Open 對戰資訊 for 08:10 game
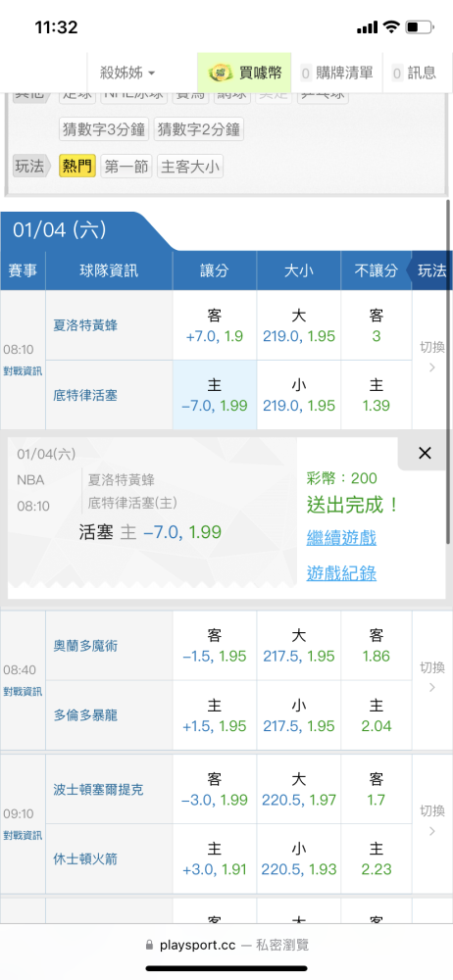 tap(23, 370)
